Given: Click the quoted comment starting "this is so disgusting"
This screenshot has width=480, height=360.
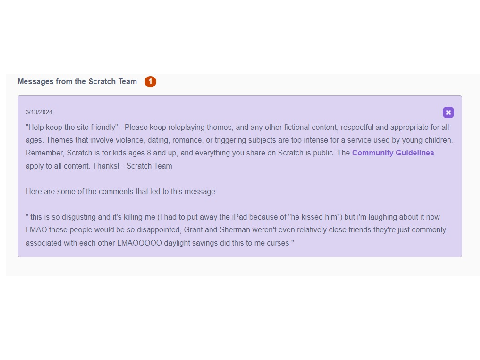Looking at the screenshot, I should tap(232, 217).
